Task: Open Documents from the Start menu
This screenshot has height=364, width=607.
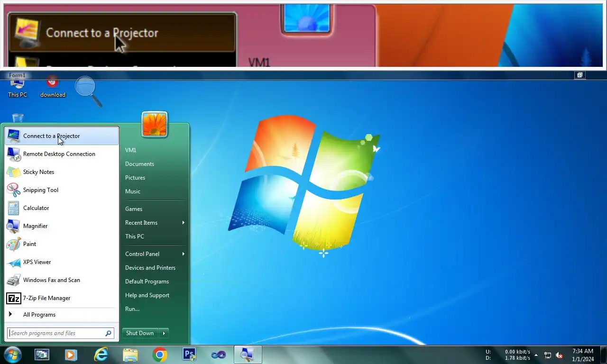Action: coord(139,164)
